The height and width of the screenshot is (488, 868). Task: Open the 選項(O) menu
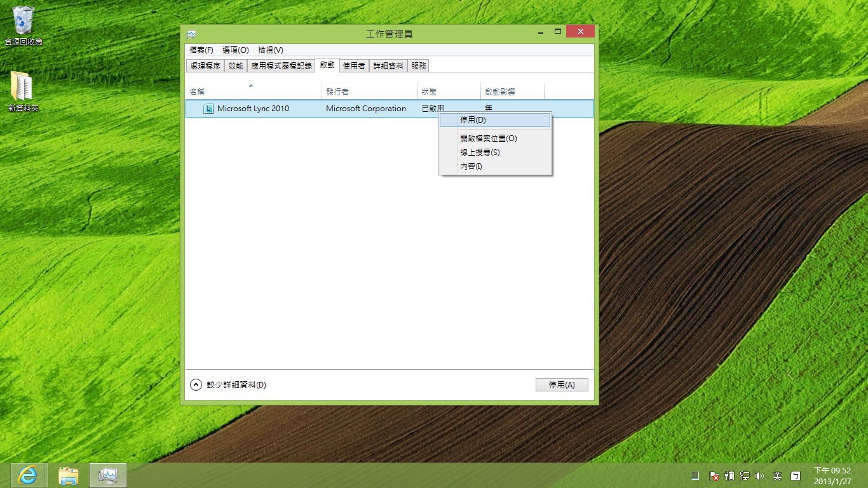point(235,50)
